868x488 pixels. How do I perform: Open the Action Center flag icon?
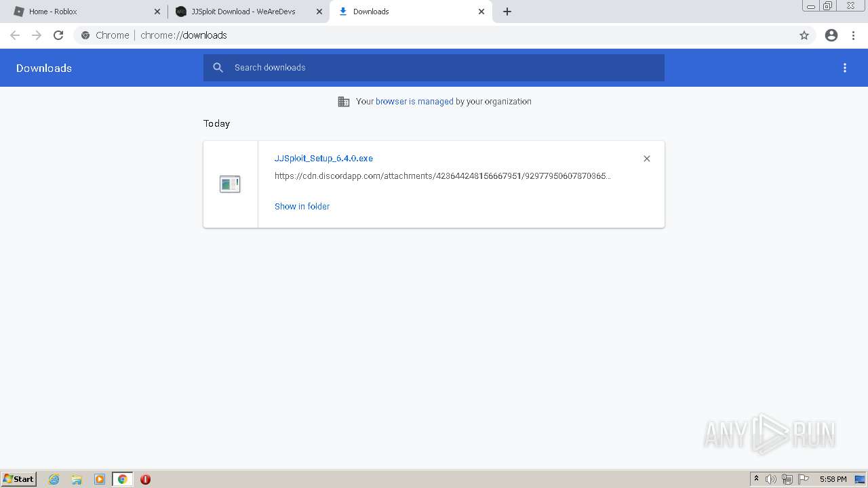[804, 479]
